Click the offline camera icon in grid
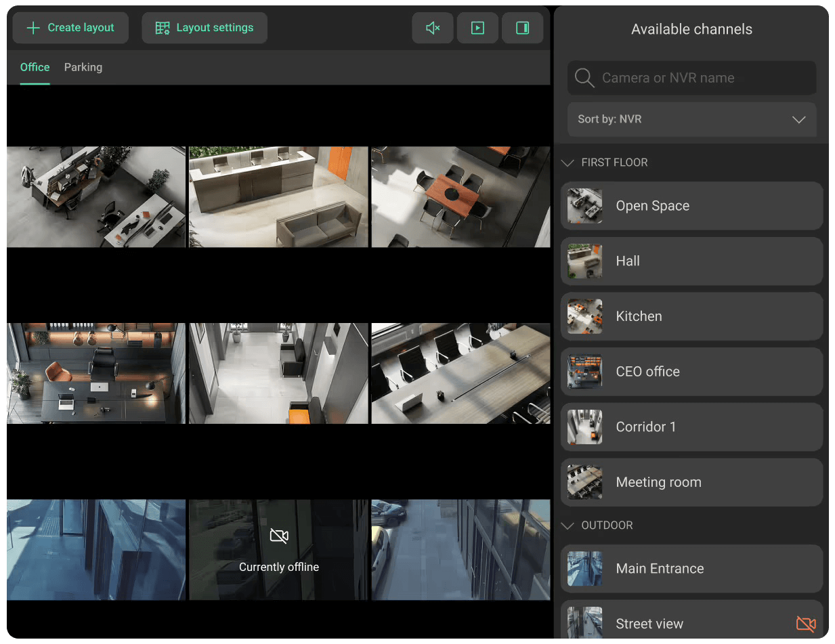The width and height of the screenshot is (835, 644). [x=279, y=536]
